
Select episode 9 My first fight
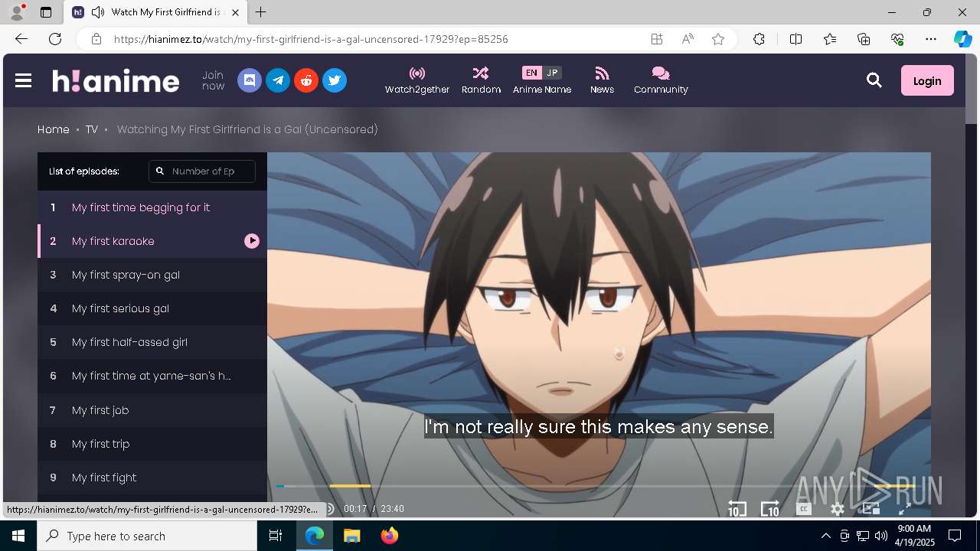[x=152, y=478]
